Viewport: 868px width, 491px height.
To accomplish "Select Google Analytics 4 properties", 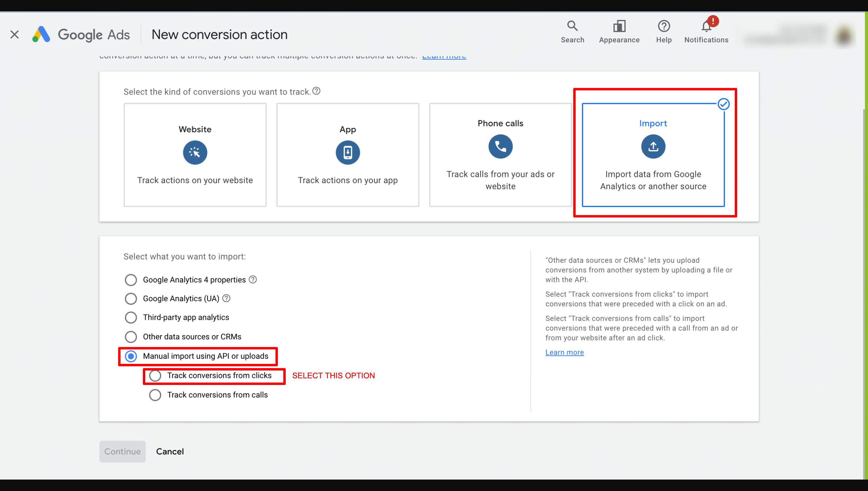I will tap(131, 280).
